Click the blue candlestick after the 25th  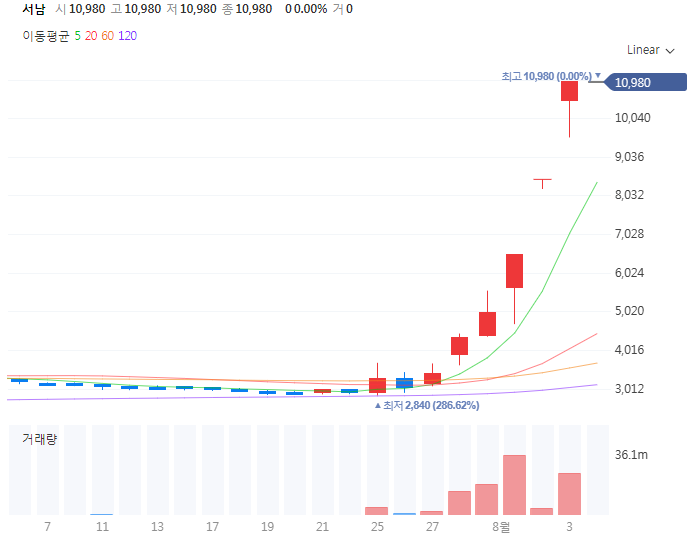pos(405,383)
